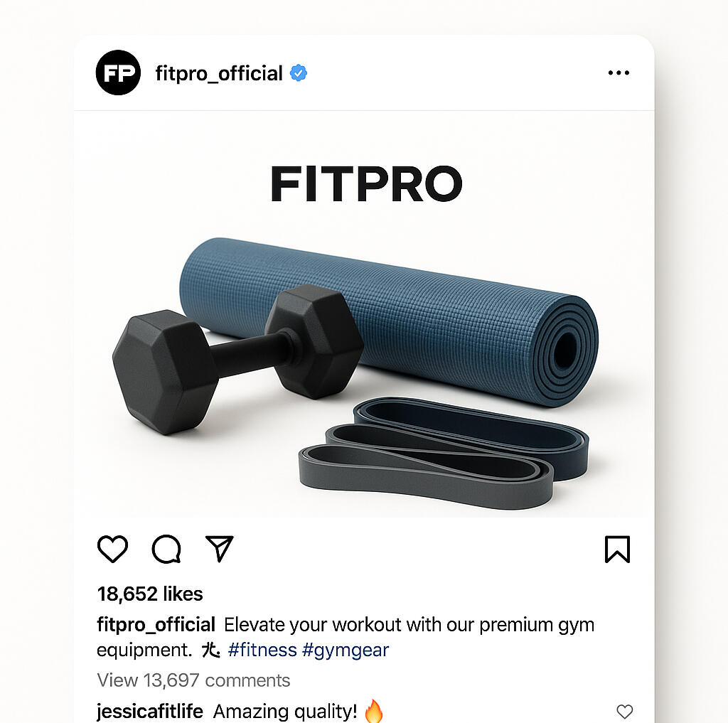This screenshot has height=723, width=728.
Task: Open the #gymgear hashtag
Action: 346,650
